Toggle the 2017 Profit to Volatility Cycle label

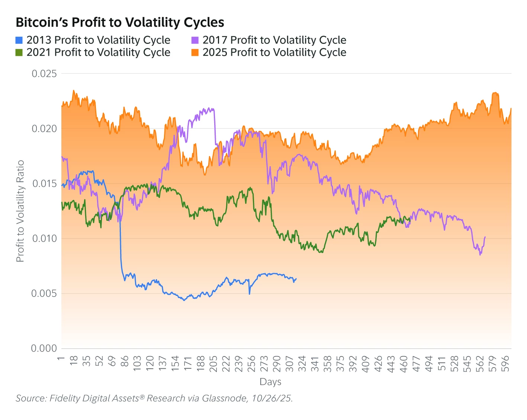point(274,40)
